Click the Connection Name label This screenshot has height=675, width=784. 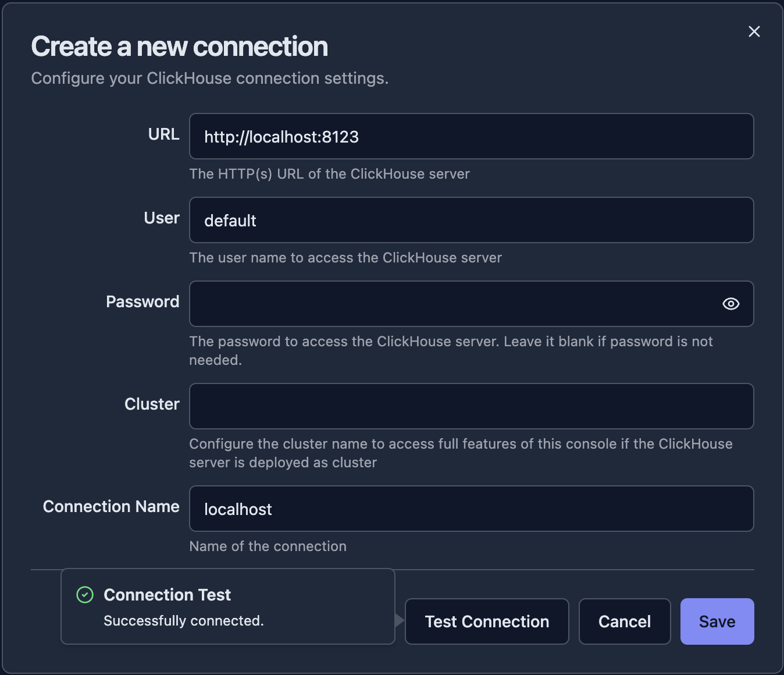click(x=111, y=506)
